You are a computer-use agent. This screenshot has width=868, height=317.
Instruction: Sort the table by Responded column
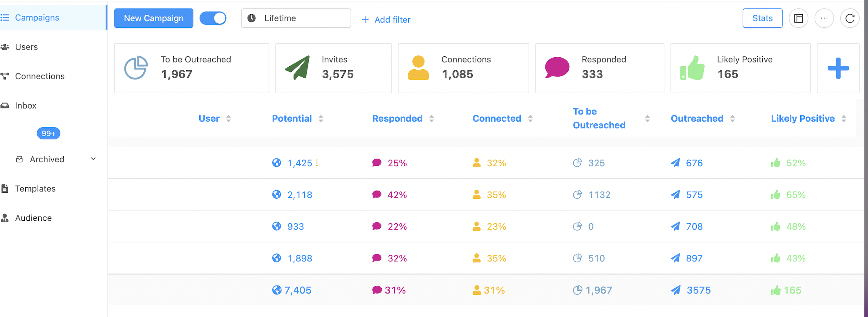(x=432, y=119)
